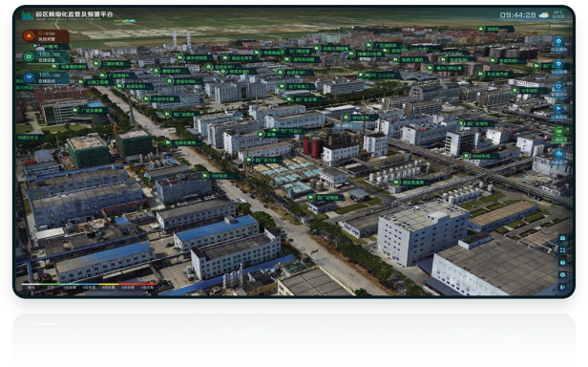Select the blue 在线站点 online sites card
The width and height of the screenshot is (588, 367).
click(46, 77)
